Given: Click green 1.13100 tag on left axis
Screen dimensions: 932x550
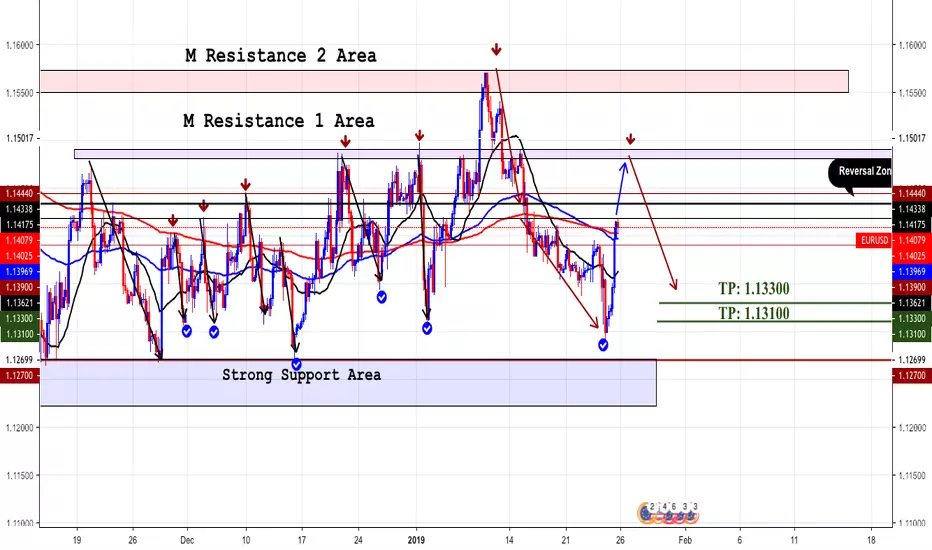Looking at the screenshot, I should coord(20,334).
